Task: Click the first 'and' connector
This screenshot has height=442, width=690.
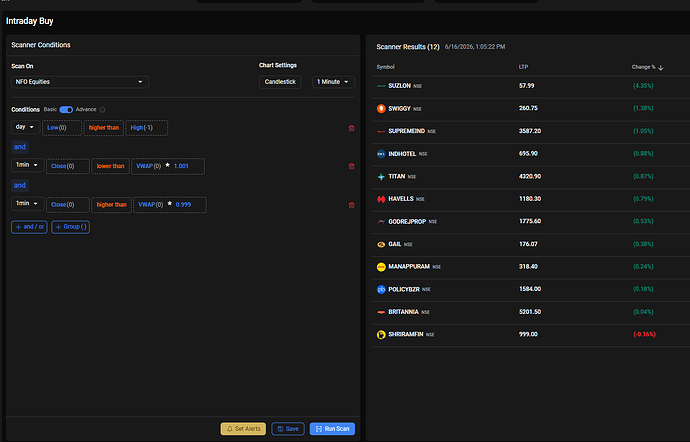Action: coord(20,147)
